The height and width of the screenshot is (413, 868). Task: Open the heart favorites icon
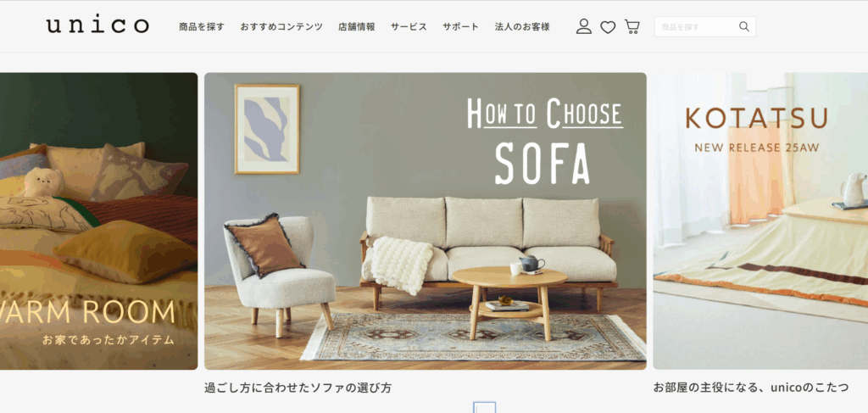pos(608,27)
